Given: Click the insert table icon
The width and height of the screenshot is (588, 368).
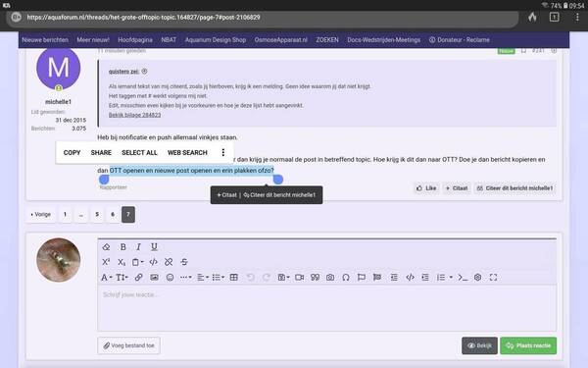Looking at the screenshot, I should [x=233, y=278].
